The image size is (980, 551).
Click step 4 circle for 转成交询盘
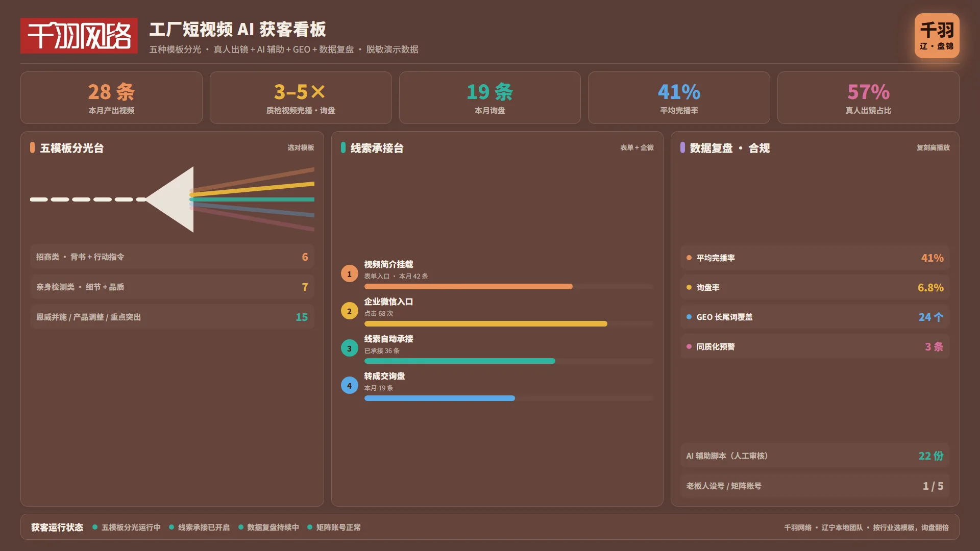(349, 386)
